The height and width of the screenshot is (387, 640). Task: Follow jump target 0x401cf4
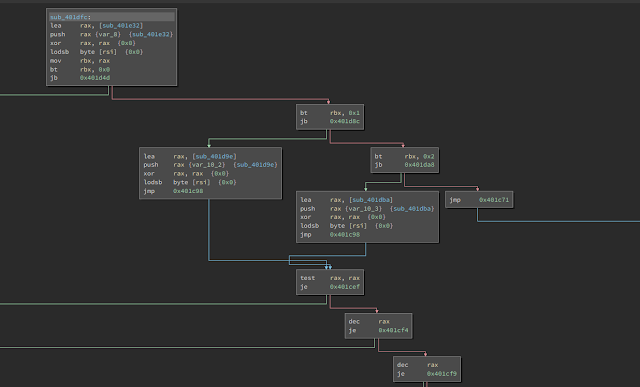tap(393, 330)
